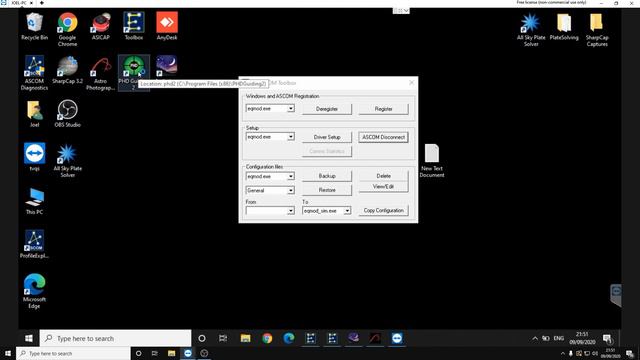Click the purple planetarium icon on the remote taskbar

[354, 338]
